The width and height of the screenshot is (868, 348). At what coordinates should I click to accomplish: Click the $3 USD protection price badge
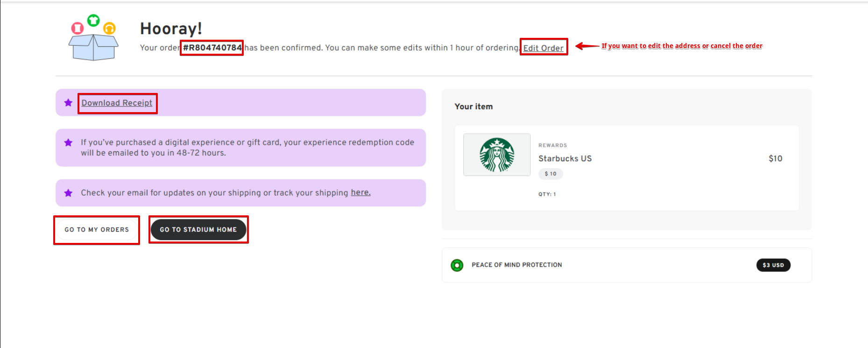click(x=773, y=265)
